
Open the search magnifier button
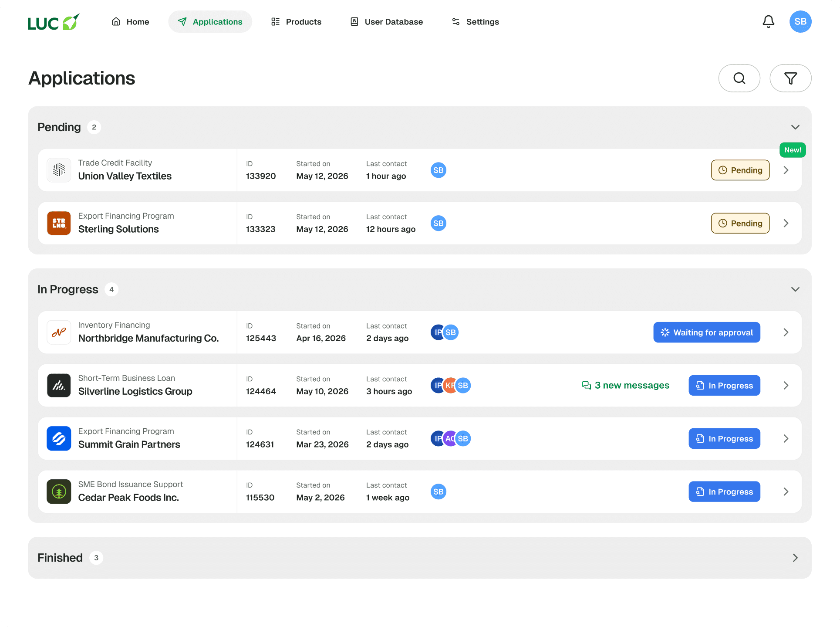tap(739, 78)
